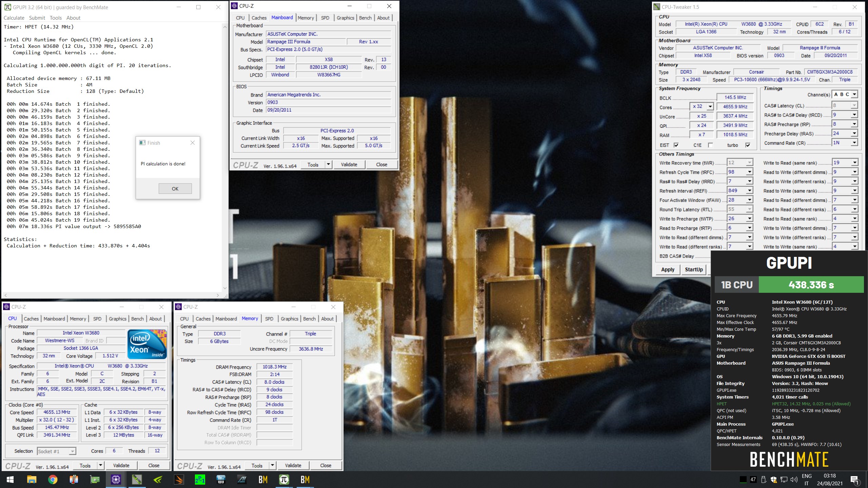The image size is (868, 488).
Task: Open the green Prime95 taskbar icon
Action: [200, 480]
